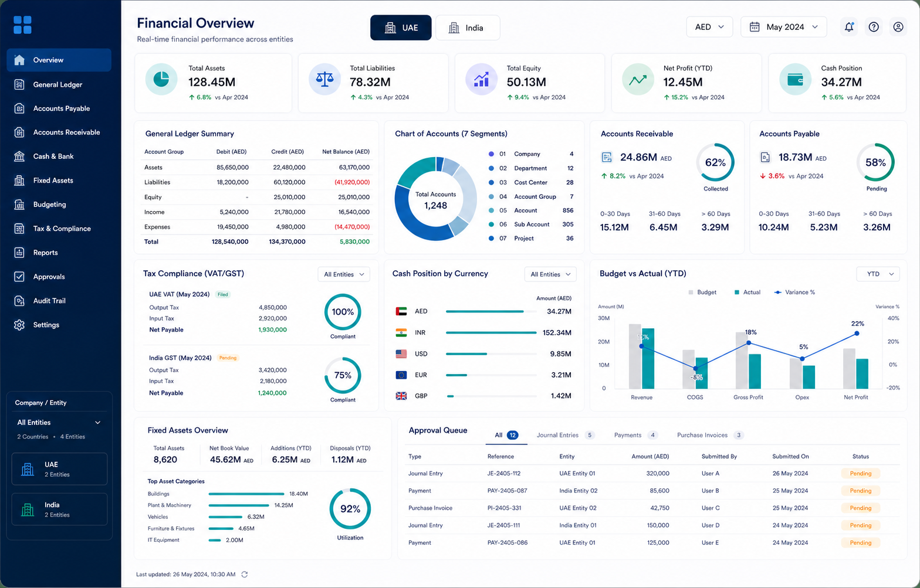Open the AED currency dropdown
The height and width of the screenshot is (588, 920).
709,27
